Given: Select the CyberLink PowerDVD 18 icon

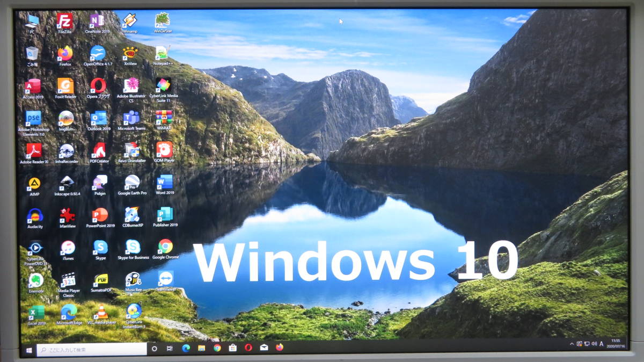Looking at the screenshot, I should (x=35, y=253).
